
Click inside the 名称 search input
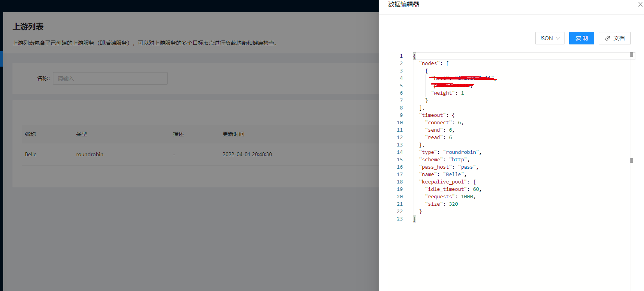110,78
